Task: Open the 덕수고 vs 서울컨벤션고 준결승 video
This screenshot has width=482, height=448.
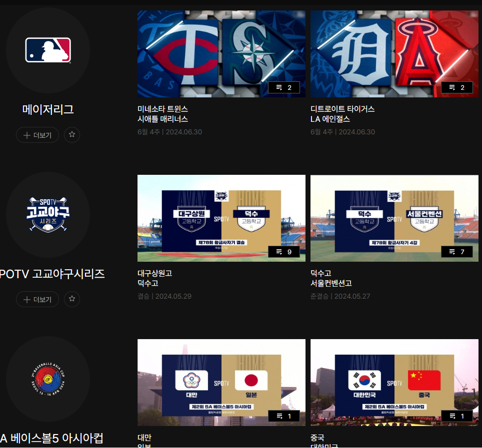Action: 394,218
